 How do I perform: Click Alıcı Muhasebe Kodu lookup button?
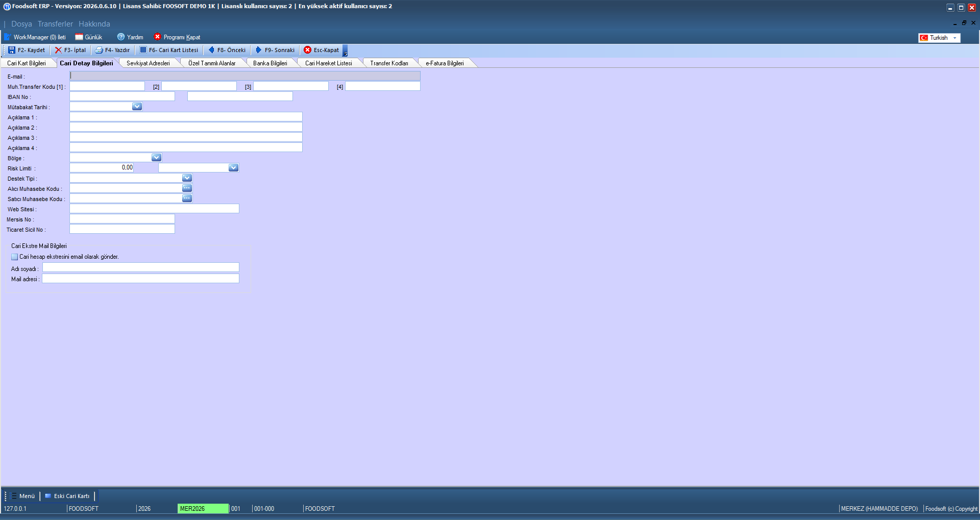tap(187, 188)
